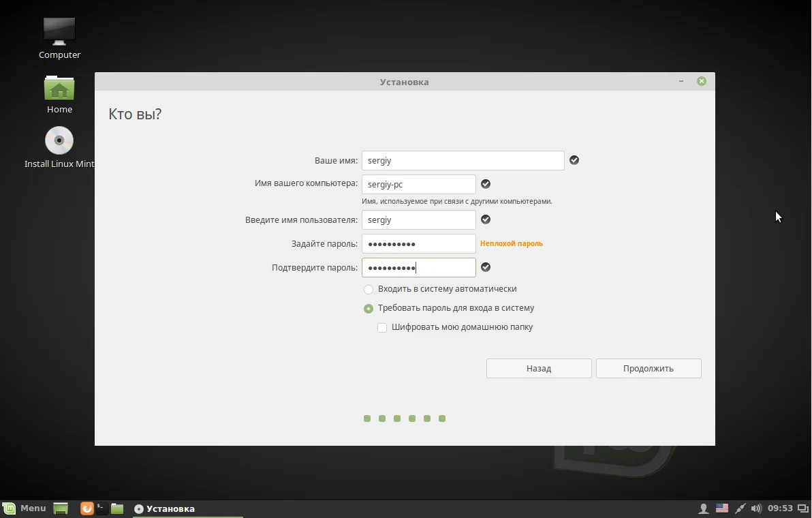Viewport: 812px width, 518px height.
Task: Click the checkmark beside the computer name field
Action: click(x=485, y=184)
